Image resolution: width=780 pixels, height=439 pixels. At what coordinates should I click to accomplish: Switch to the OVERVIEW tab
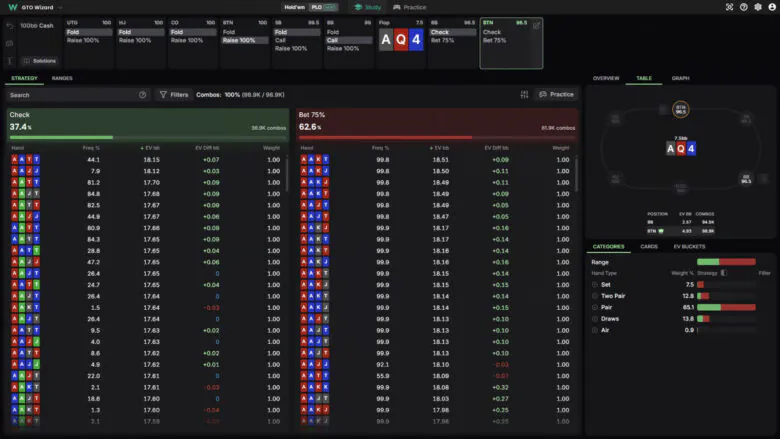[x=606, y=78]
